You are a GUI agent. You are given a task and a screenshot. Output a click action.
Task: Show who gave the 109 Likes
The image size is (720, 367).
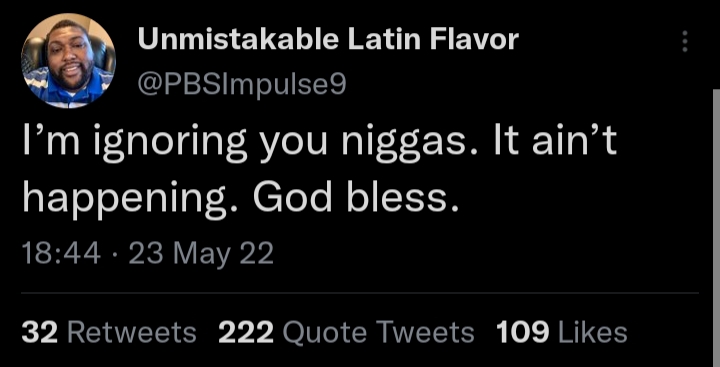tap(562, 333)
